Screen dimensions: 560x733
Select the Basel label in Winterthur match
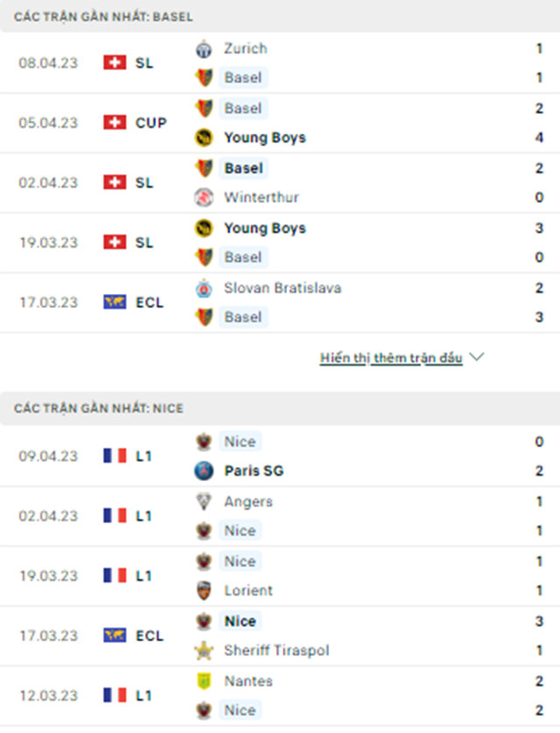(x=243, y=168)
